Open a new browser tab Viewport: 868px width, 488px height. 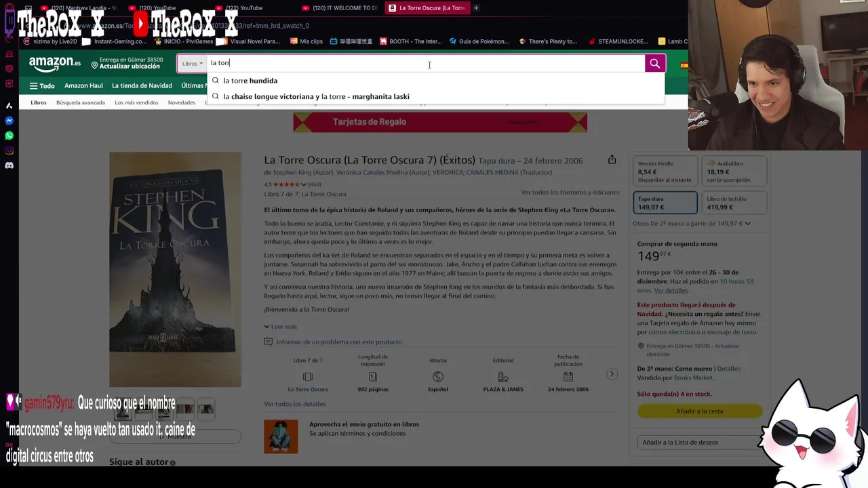[476, 8]
